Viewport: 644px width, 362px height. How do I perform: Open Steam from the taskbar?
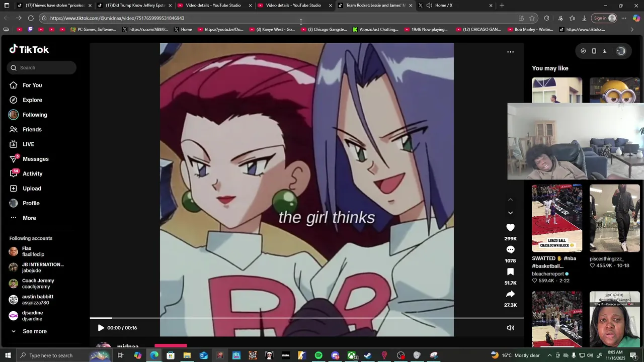pos(368,355)
